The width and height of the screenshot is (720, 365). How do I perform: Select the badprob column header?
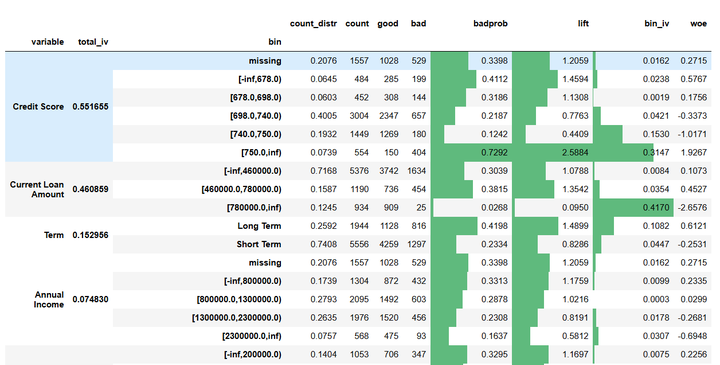click(490, 24)
